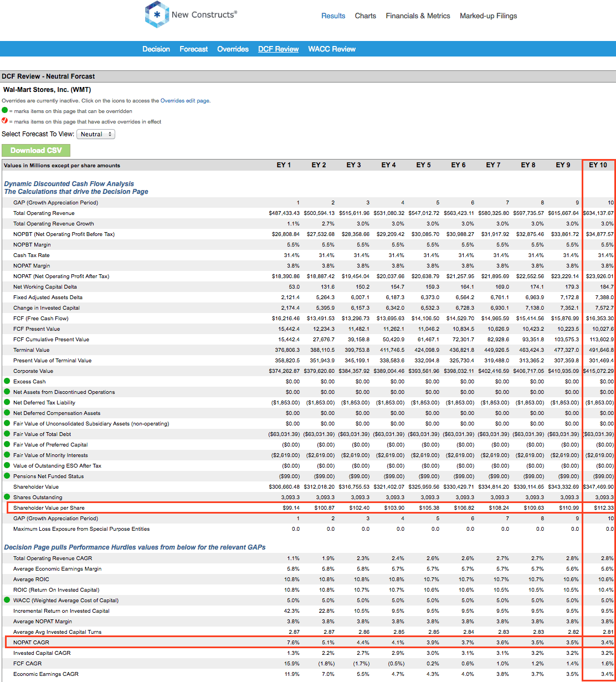The width and height of the screenshot is (616, 682).
Task: Click green dot beside Shares Outstanding
Action: pyautogui.click(x=7, y=497)
